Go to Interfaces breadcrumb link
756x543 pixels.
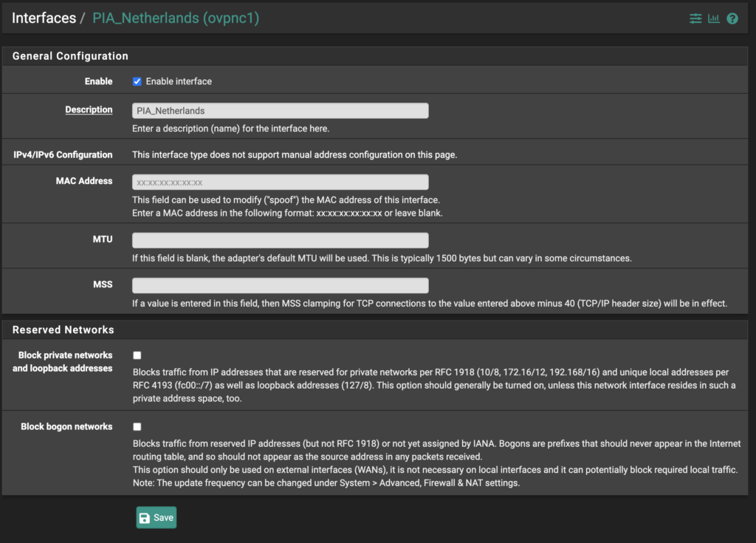(x=44, y=18)
